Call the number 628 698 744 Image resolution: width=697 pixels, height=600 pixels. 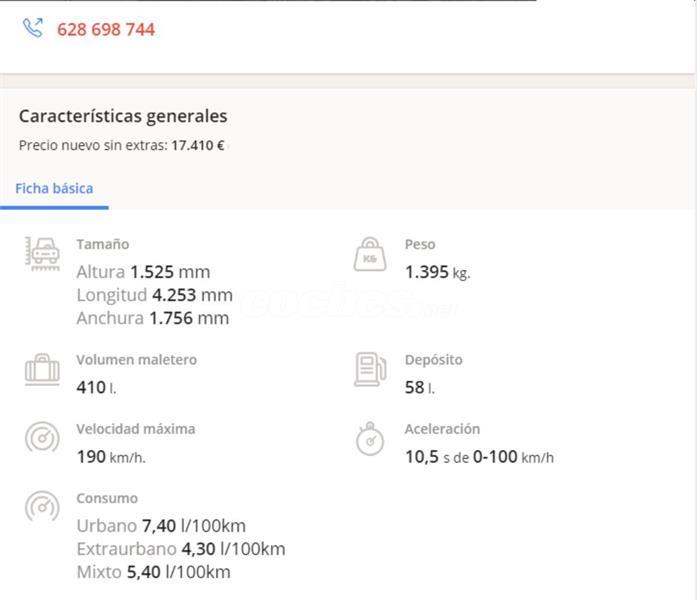105,30
